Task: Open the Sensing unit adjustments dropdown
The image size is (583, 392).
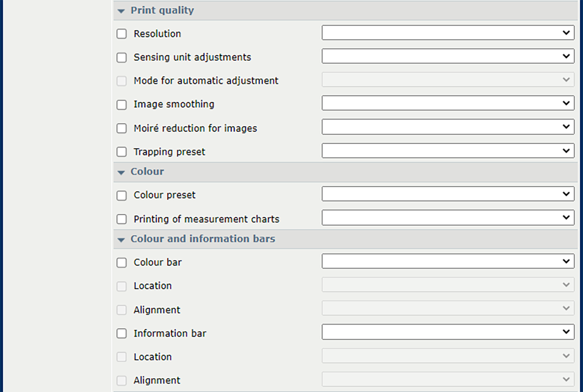Action: coord(448,56)
